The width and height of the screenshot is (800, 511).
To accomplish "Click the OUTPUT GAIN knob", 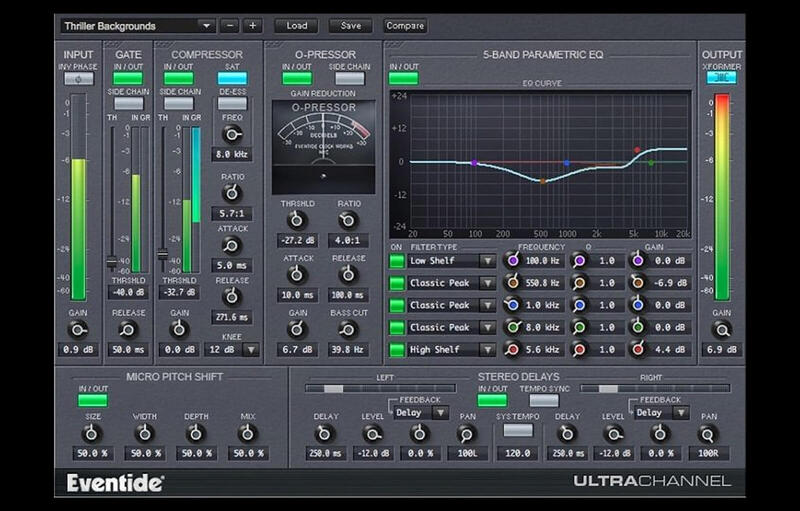I will coord(721,330).
